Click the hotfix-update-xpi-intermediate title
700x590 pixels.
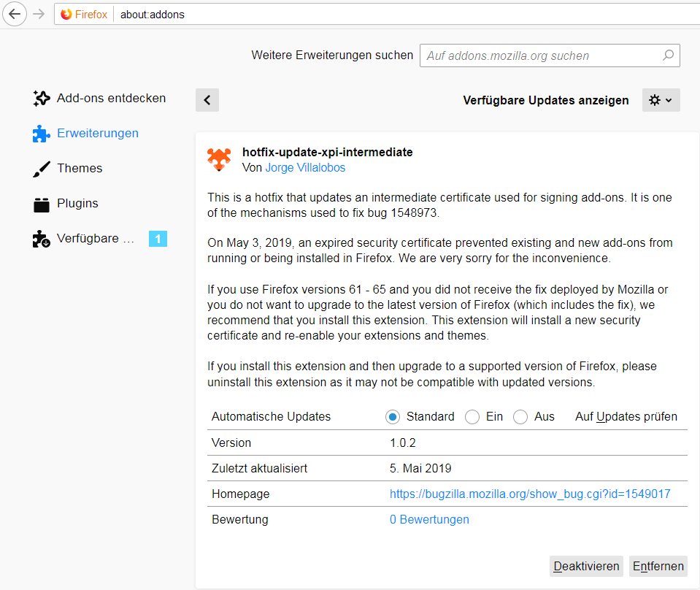pyautogui.click(x=327, y=153)
